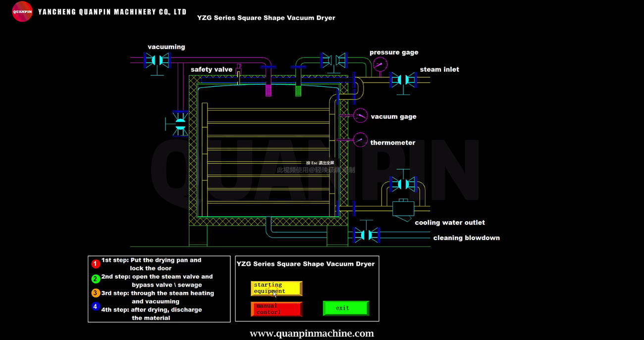Screen dimensions: 644x340
Task: Click the safety valve on the chamber top
Action: click(x=238, y=74)
